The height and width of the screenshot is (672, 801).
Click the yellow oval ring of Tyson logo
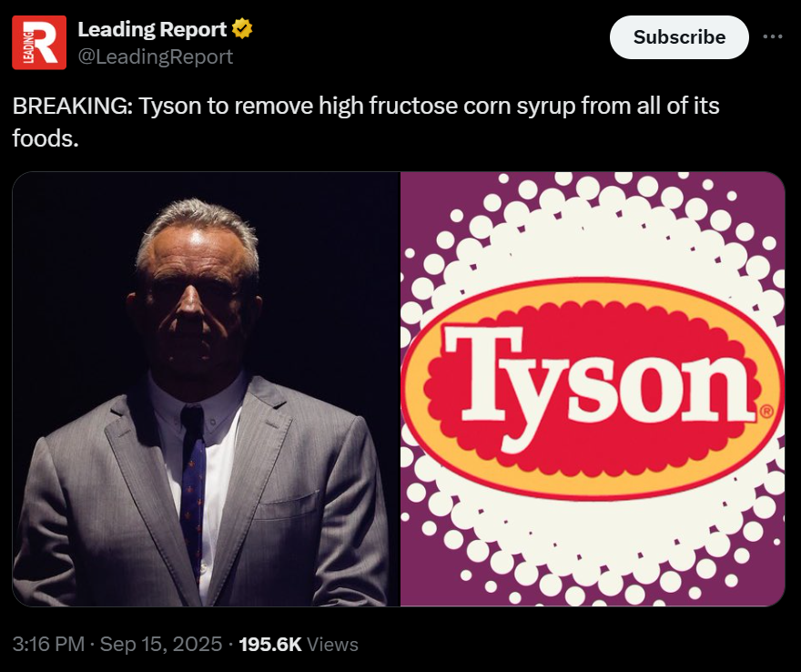593,293
